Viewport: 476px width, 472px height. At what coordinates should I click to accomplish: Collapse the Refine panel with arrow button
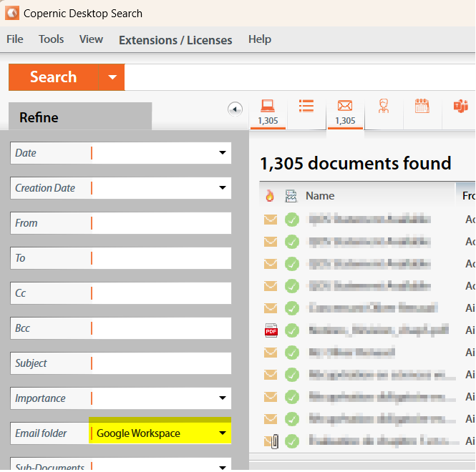click(x=234, y=109)
